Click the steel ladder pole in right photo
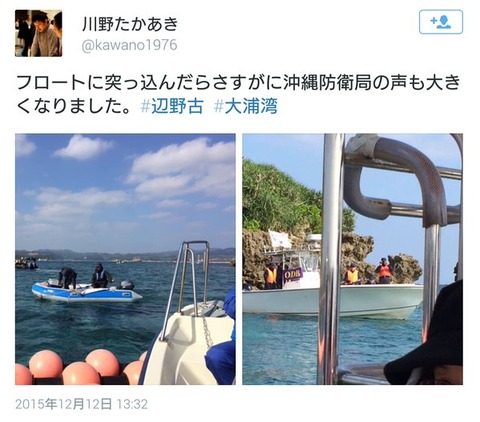The width and height of the screenshot is (480, 422). [x=330, y=259]
